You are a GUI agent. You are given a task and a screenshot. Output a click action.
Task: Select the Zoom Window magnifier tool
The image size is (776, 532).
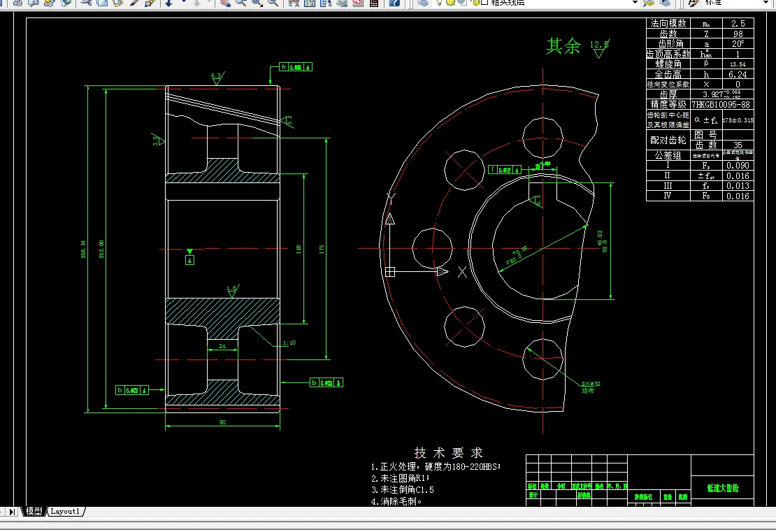click(257, 3)
